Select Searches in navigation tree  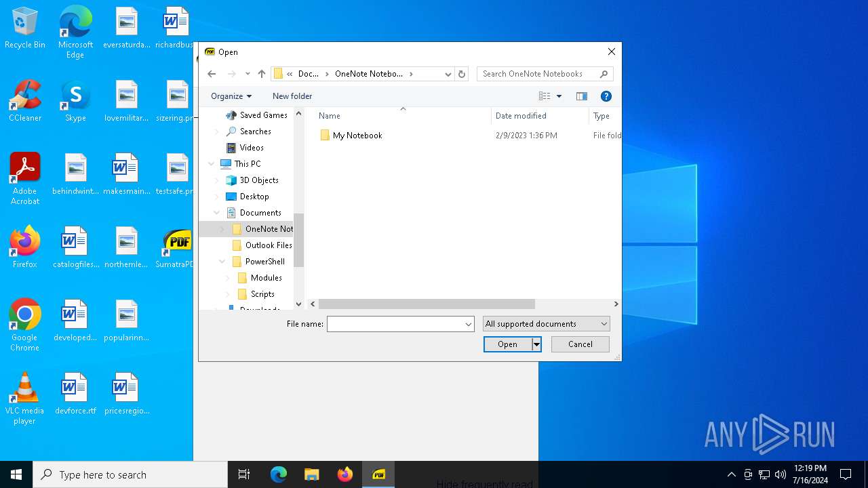point(256,131)
